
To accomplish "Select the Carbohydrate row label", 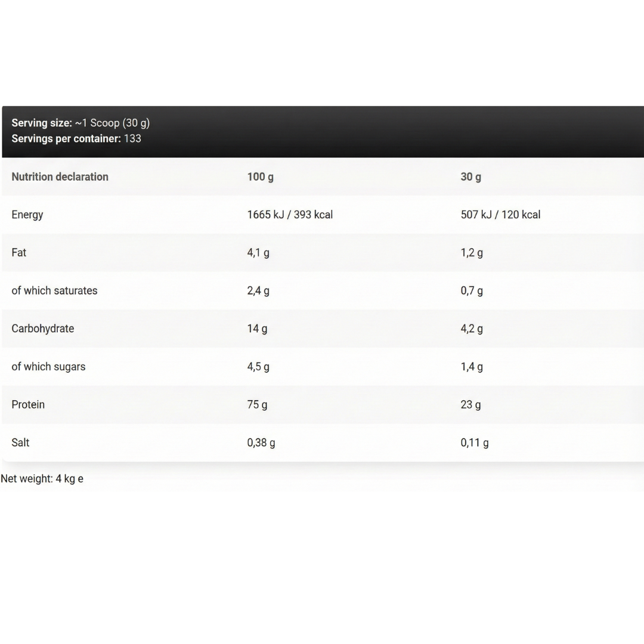I will 43,329.
